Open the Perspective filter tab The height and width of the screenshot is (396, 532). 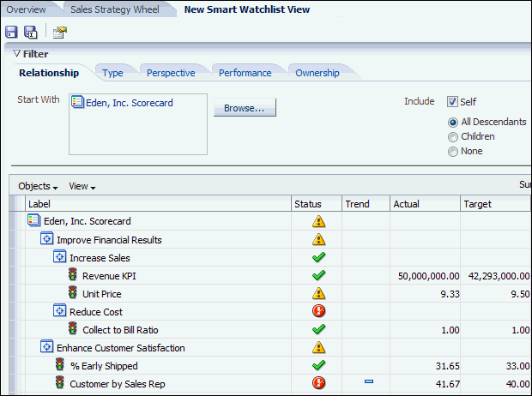pos(171,73)
